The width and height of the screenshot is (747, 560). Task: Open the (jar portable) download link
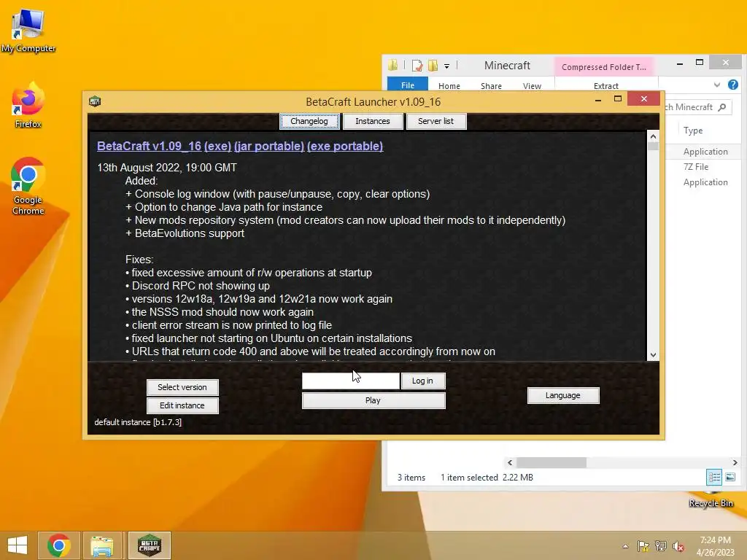(269, 146)
